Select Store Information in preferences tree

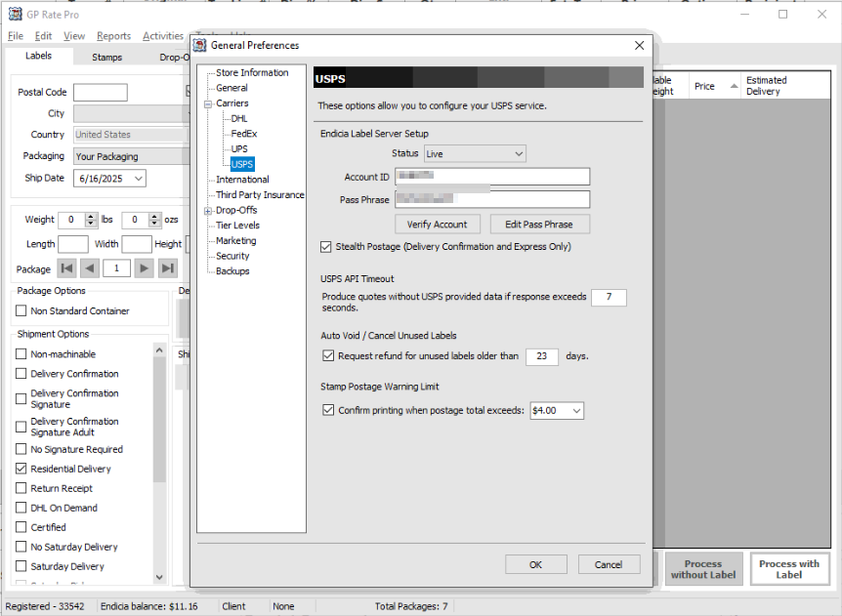tap(252, 72)
